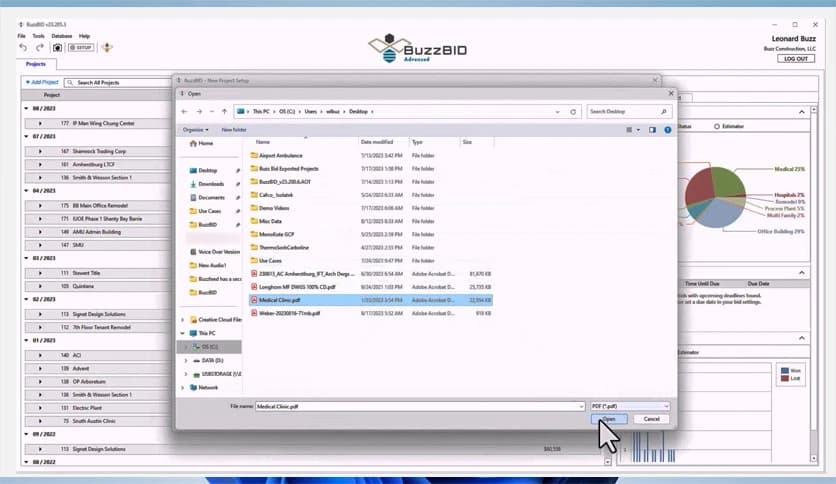Expand project 177 IP Man Wing Chung Center

[40, 124]
